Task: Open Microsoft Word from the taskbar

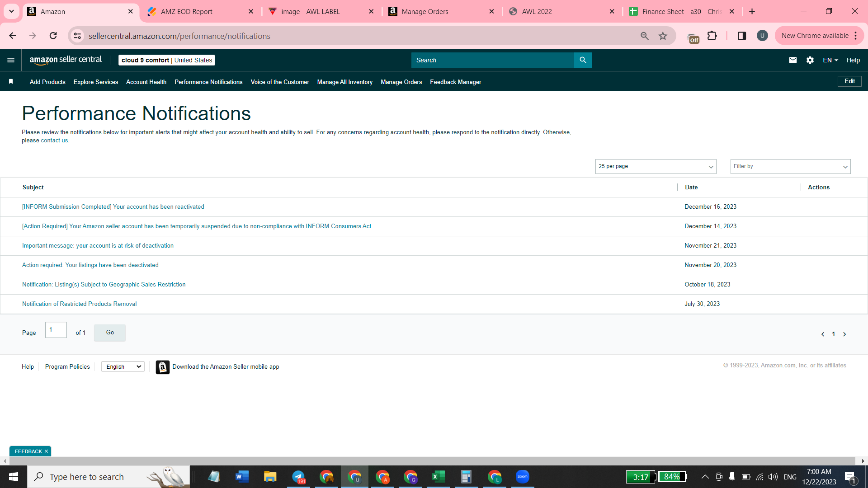Action: (x=242, y=477)
